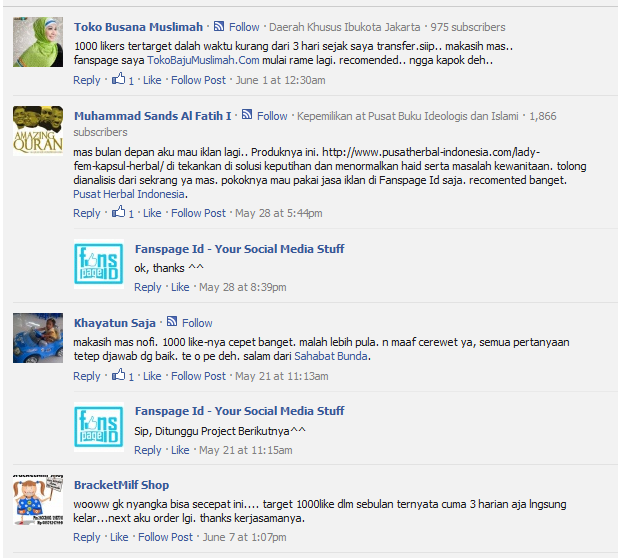Open the Fanspage ID logo on the 'ok, thanks' reply
The image size is (621, 558).
(x=99, y=264)
